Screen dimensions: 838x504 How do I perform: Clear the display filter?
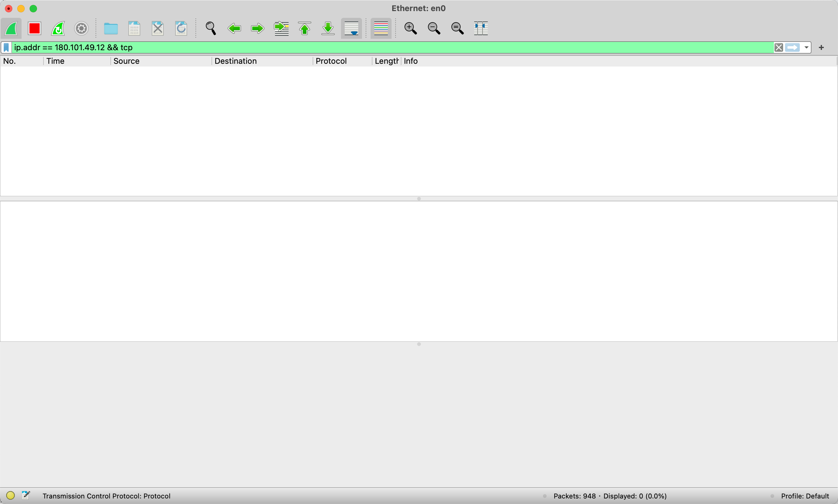pyautogui.click(x=778, y=47)
